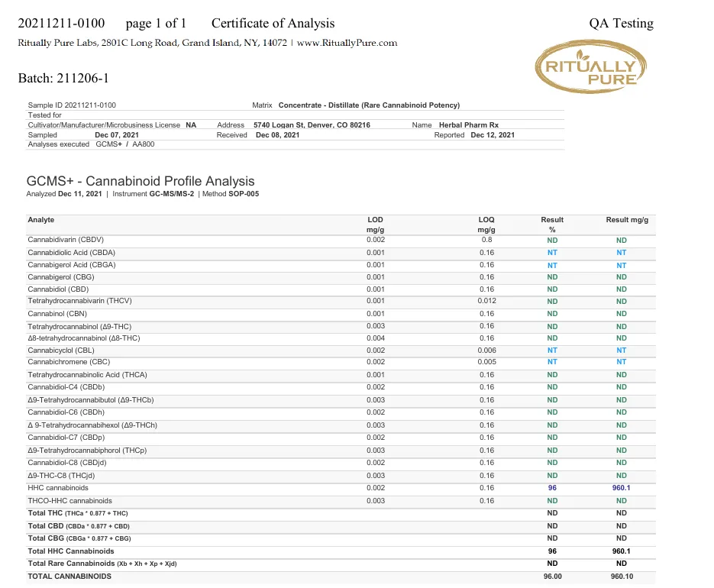Click the 'GCMS+ - Cannabinoid Profile Analysis' heading
The width and height of the screenshot is (714, 588).
point(141,181)
